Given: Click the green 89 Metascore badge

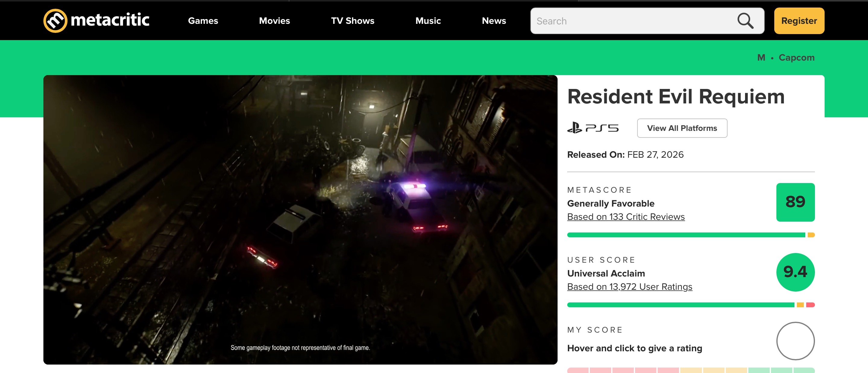Looking at the screenshot, I should 795,202.
